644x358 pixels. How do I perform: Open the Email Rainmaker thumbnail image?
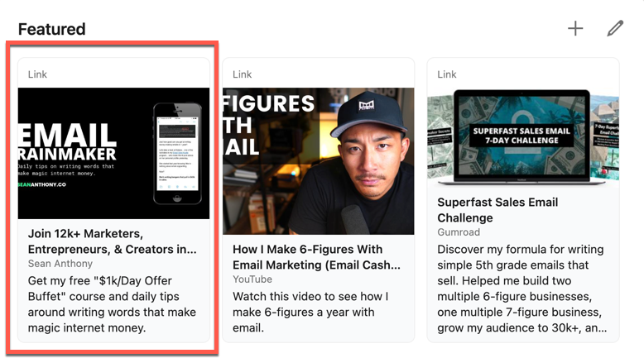tap(113, 153)
